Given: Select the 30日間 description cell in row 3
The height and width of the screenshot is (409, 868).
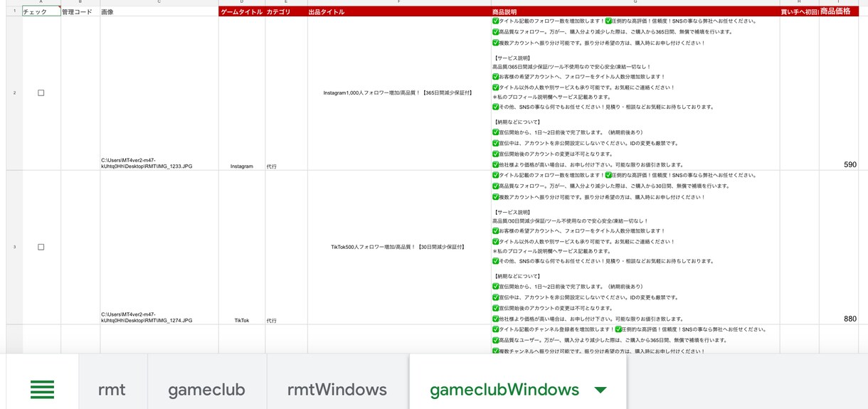Looking at the screenshot, I should 635,247.
